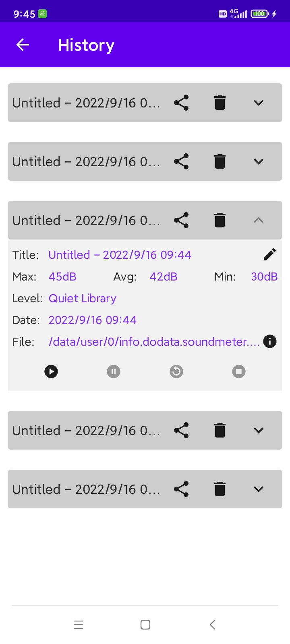
Task: Expand the second recording's details
Action: (259, 161)
